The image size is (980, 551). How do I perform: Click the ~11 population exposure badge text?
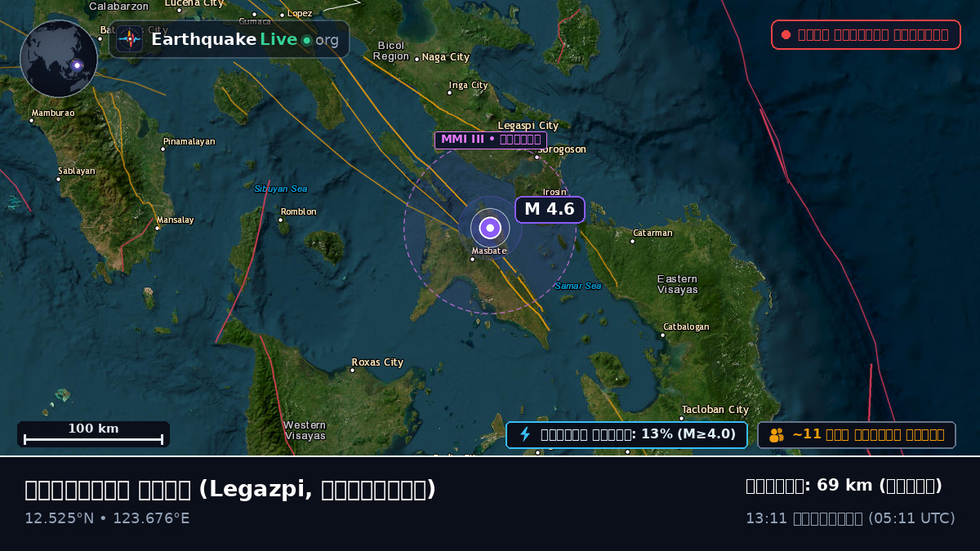click(x=868, y=434)
